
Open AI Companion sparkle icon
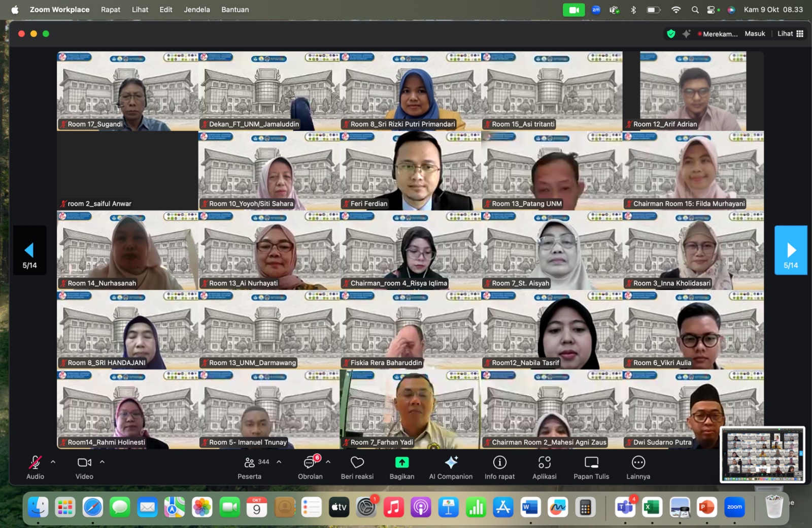(x=451, y=463)
